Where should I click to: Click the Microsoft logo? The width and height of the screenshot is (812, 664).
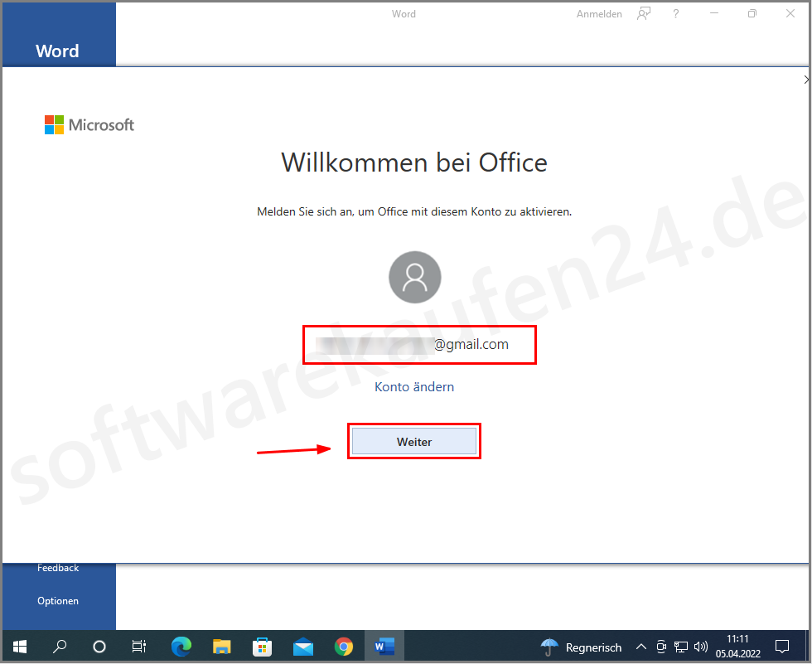click(x=89, y=125)
